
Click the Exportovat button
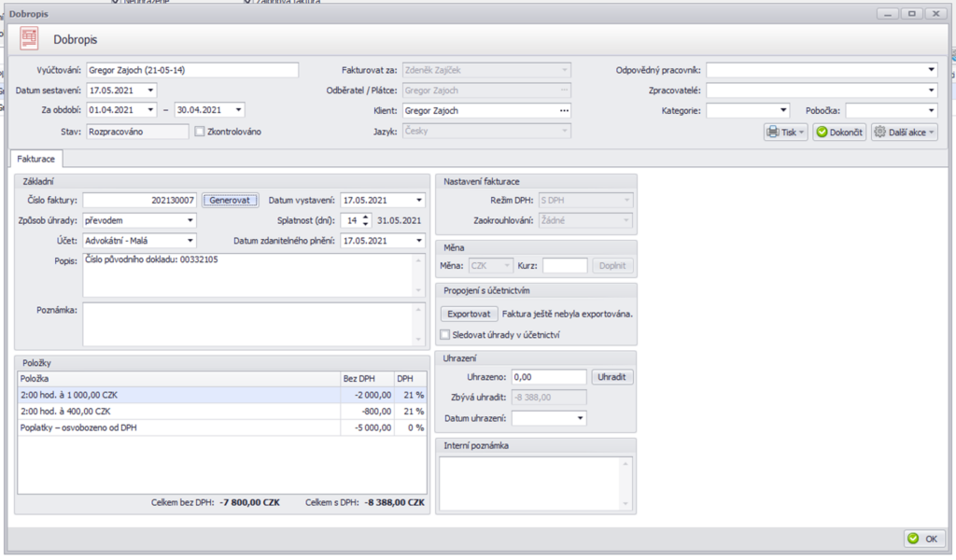(469, 315)
